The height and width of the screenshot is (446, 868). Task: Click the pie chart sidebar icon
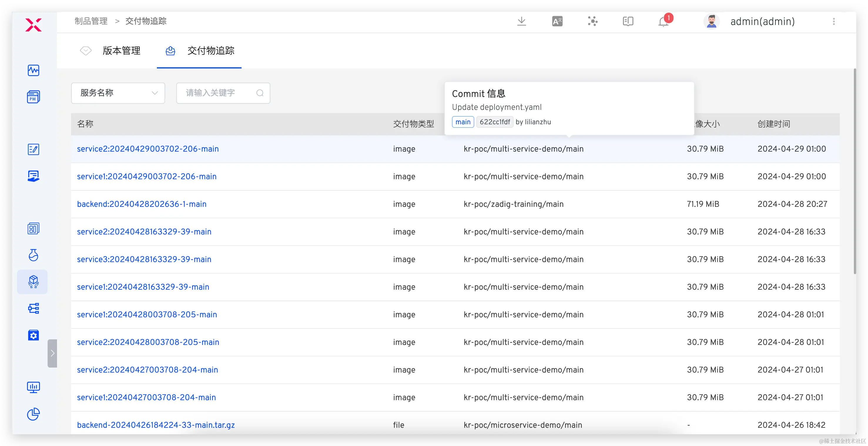(33, 414)
